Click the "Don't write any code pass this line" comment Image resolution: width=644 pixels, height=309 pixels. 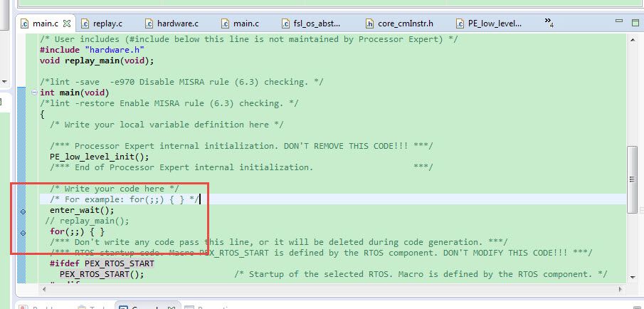coord(279,242)
